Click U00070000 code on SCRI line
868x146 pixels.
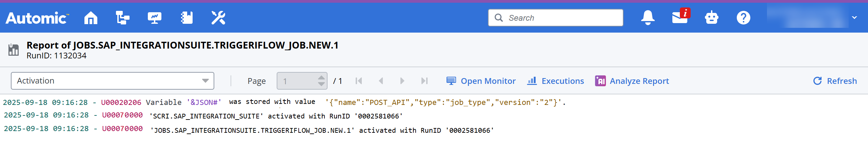coord(122,115)
